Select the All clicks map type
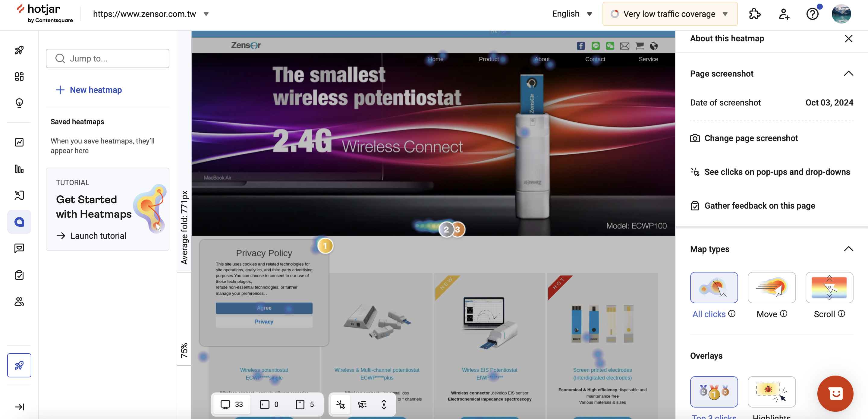This screenshot has width=868, height=419. pyautogui.click(x=714, y=287)
